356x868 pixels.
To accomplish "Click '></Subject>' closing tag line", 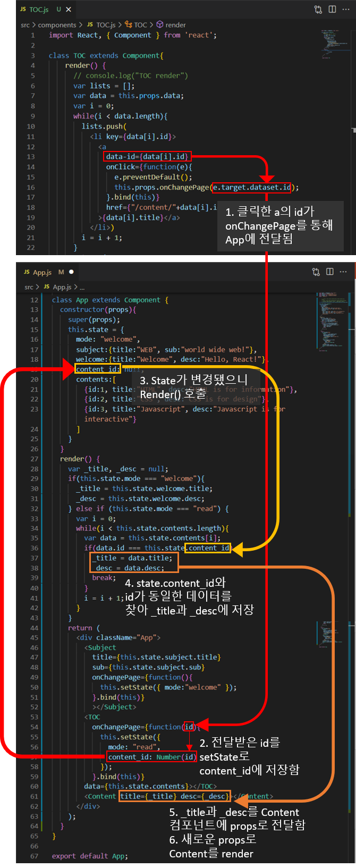I will point(114,707).
